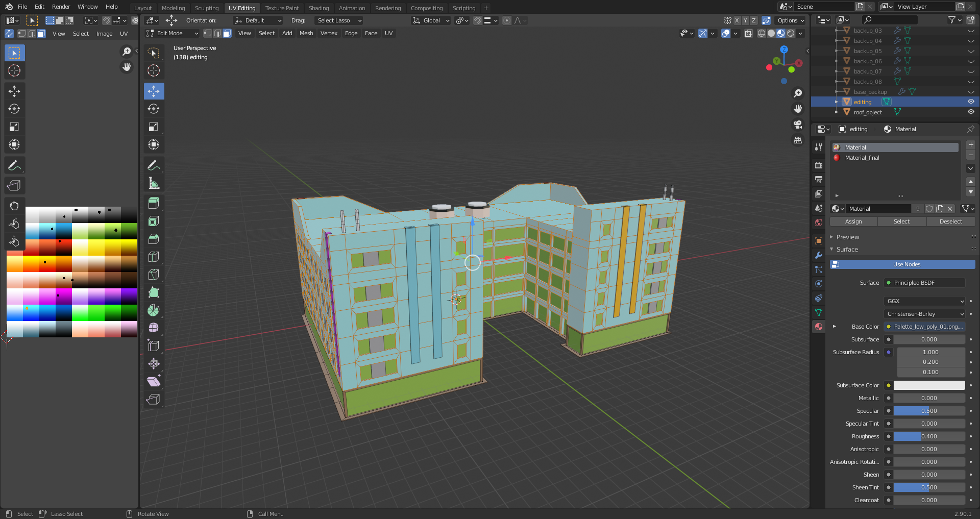The height and width of the screenshot is (519, 980).
Task: Select the Pinch tool in UV editor
Action: 14,241
